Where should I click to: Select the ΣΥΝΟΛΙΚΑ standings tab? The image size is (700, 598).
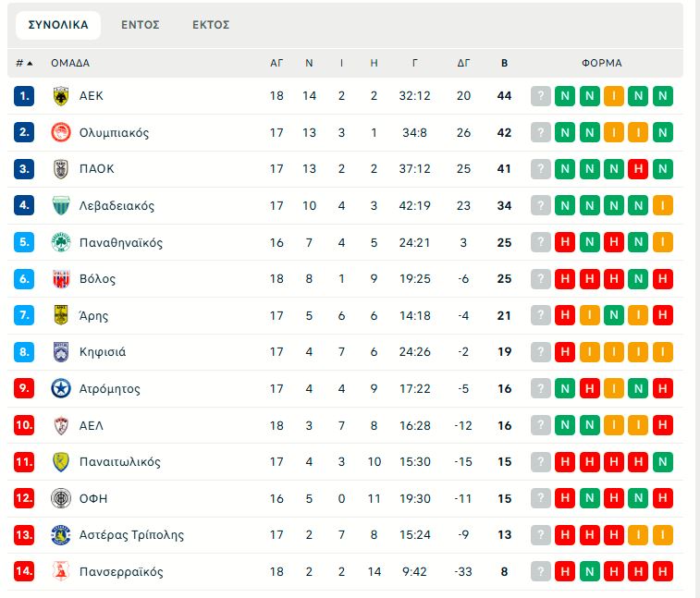point(58,25)
